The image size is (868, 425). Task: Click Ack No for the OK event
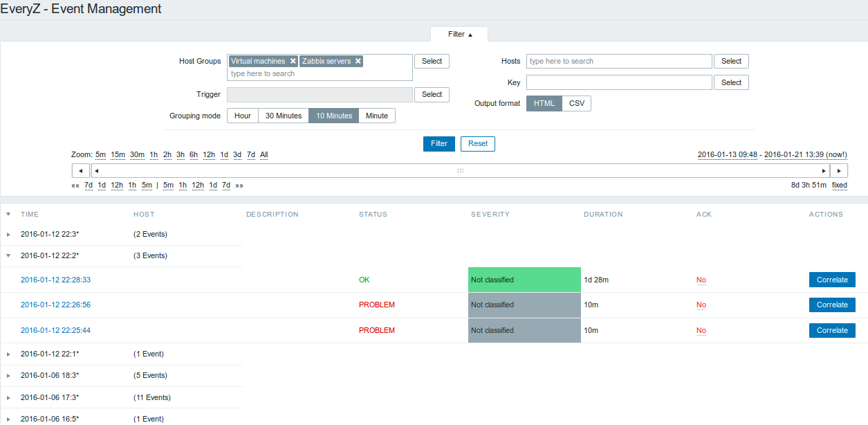pos(701,280)
